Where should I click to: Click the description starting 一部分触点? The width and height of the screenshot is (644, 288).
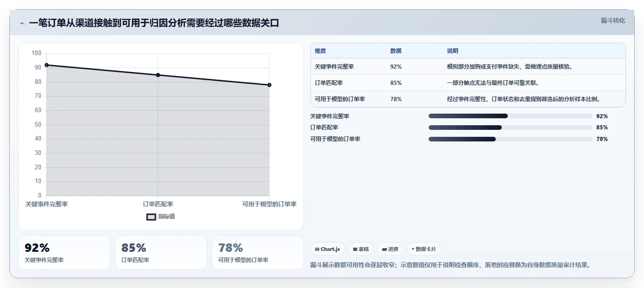pos(492,83)
